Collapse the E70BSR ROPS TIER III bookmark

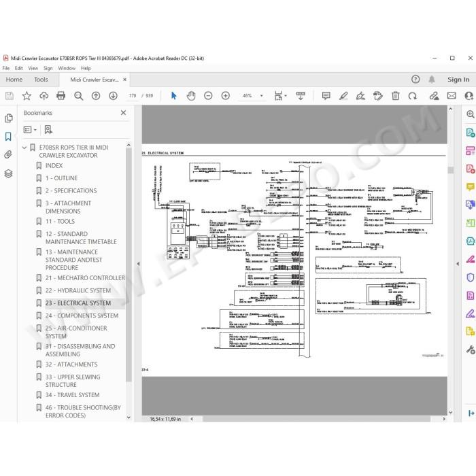(24, 148)
